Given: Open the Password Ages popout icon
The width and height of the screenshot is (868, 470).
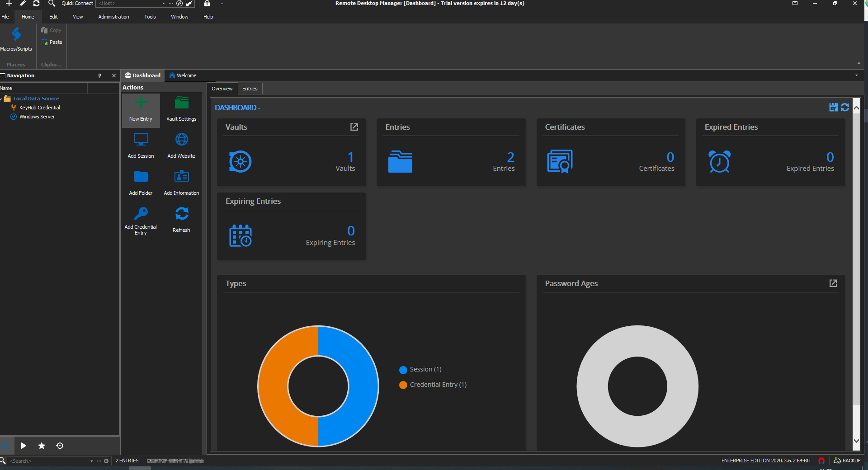Looking at the screenshot, I should click(x=833, y=283).
